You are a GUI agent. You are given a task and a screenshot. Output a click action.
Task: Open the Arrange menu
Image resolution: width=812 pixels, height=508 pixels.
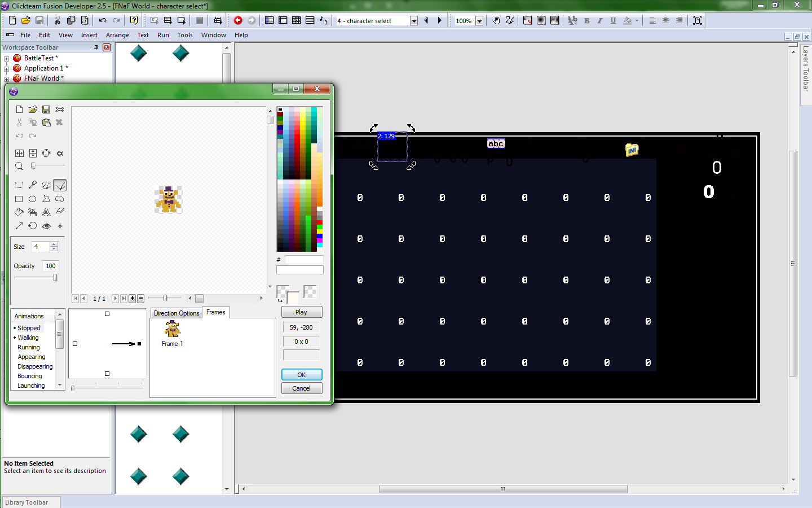point(117,35)
